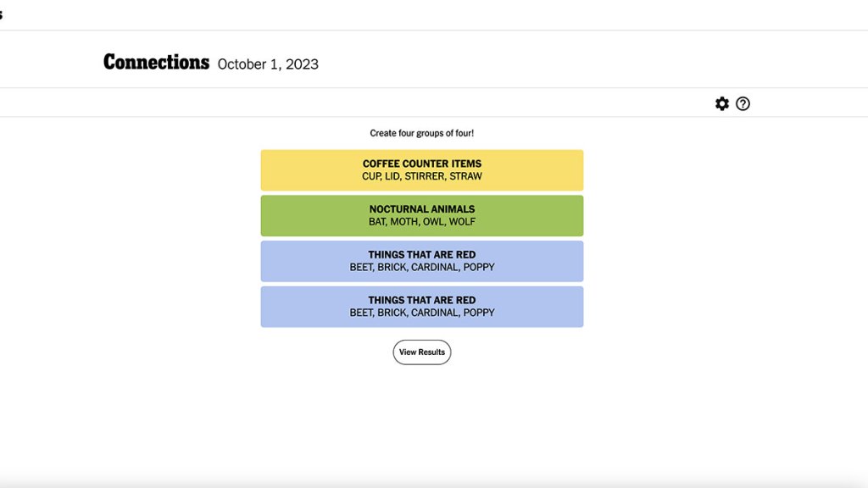
Task: Open the settings gear icon
Action: (x=722, y=103)
